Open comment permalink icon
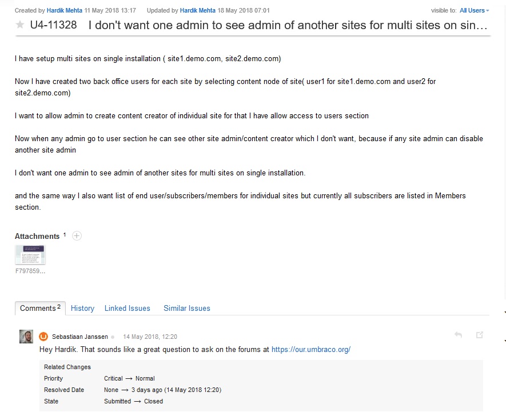The image size is (506, 420). pyautogui.click(x=480, y=335)
